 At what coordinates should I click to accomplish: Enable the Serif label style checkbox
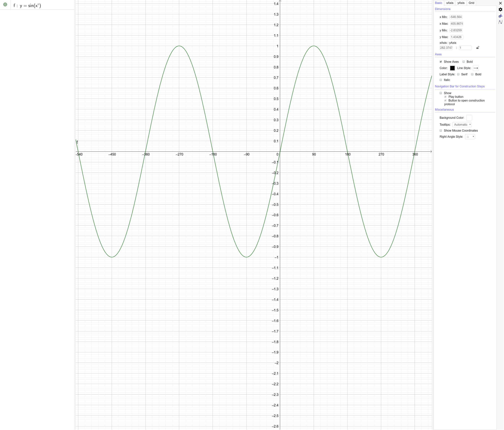[x=458, y=74]
